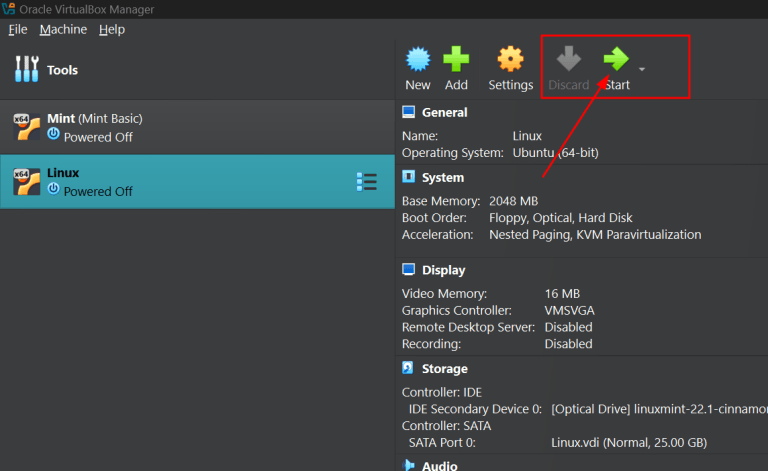Viewport: 768px width, 471px height.
Task: Open the Machine menu
Action: 63,29
